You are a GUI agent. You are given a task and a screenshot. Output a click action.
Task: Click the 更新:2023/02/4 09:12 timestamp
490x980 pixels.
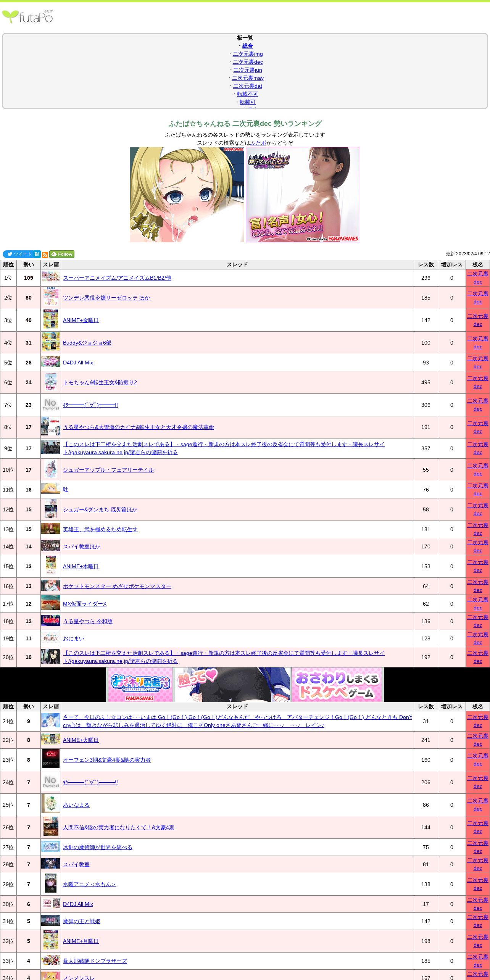click(x=467, y=254)
